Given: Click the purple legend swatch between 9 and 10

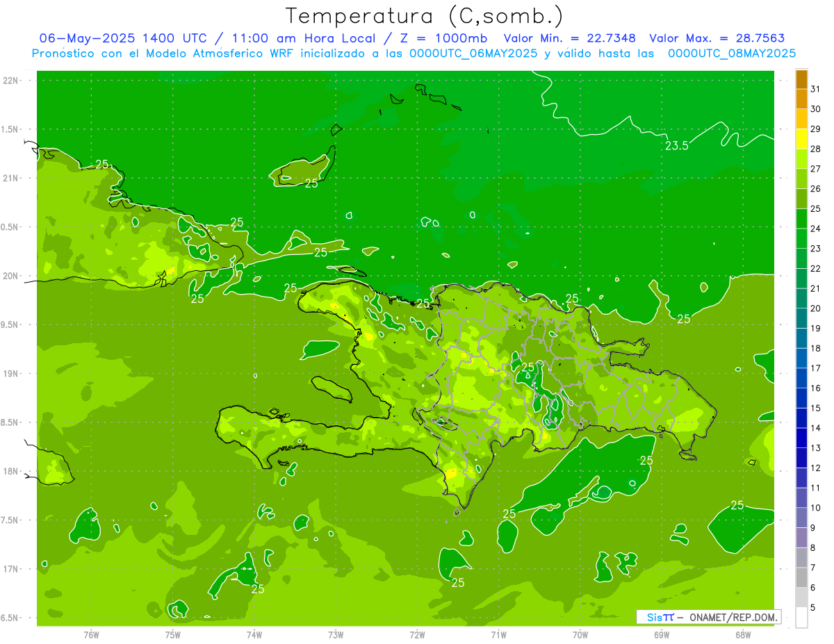Looking at the screenshot, I should 801,518.
